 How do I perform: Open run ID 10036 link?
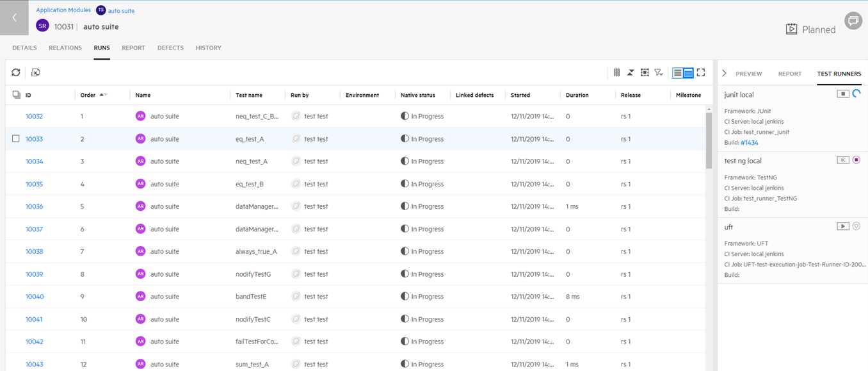(34, 206)
